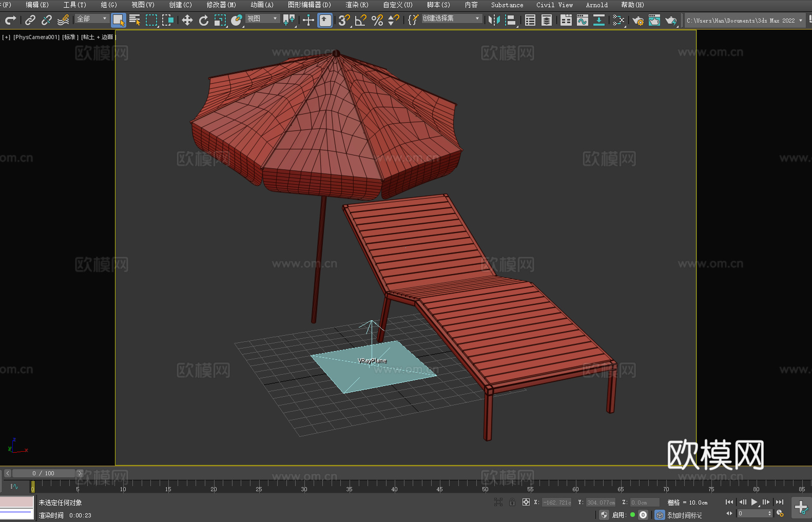
Task: Open the 工具(T) menu
Action: pos(74,5)
